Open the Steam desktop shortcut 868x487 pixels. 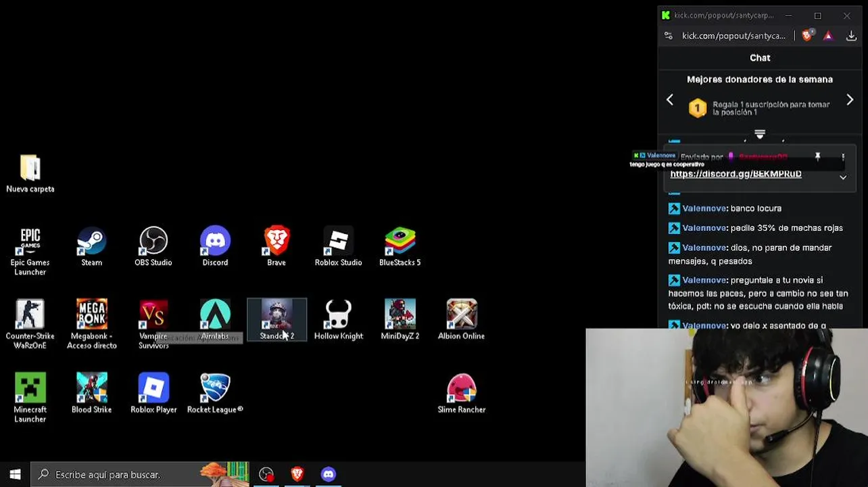tap(92, 247)
